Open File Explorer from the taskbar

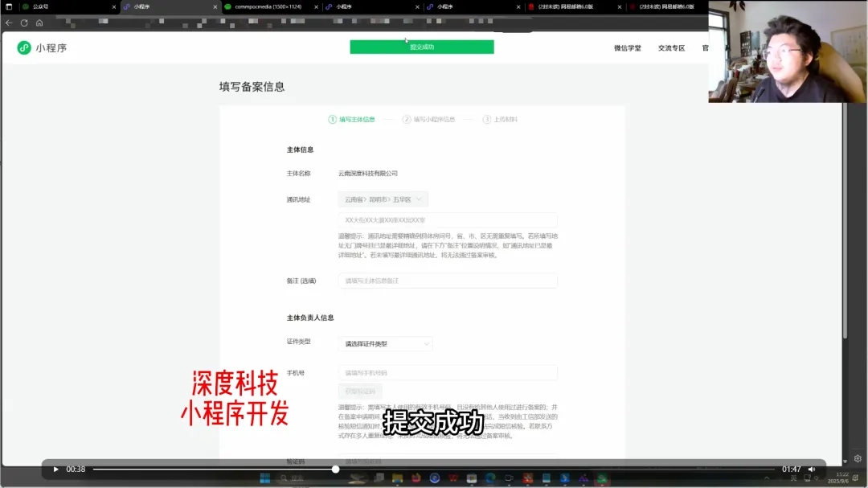pyautogui.click(x=397, y=478)
